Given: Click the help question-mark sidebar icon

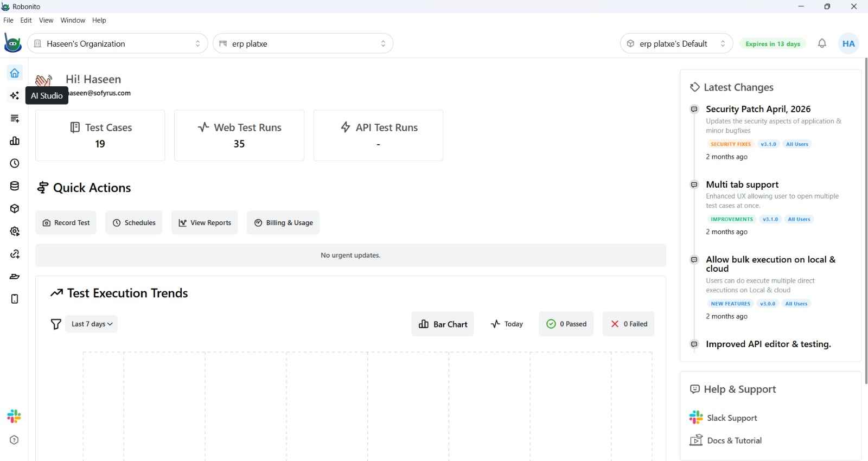Looking at the screenshot, I should (14, 440).
